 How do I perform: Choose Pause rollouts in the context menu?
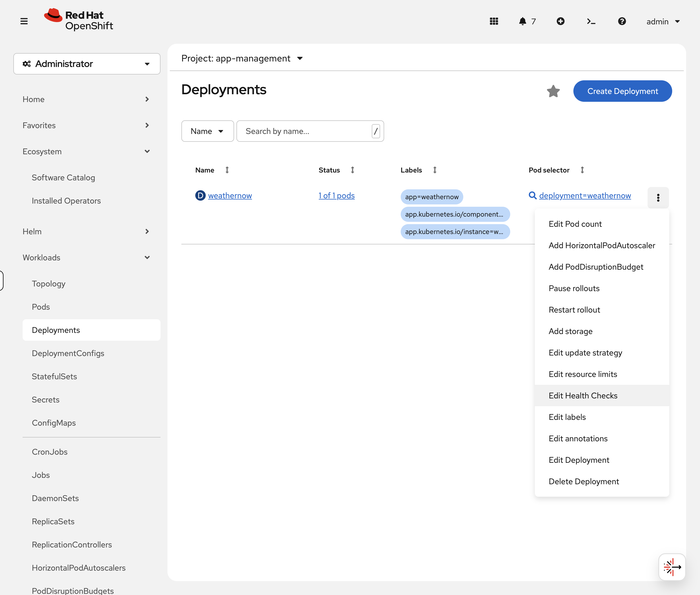click(x=574, y=288)
